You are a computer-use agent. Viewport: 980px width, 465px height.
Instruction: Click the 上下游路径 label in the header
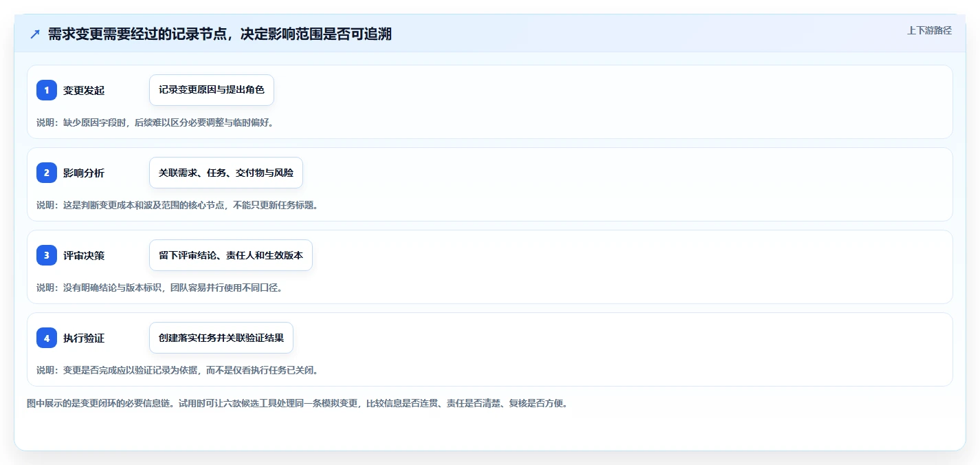click(x=929, y=30)
